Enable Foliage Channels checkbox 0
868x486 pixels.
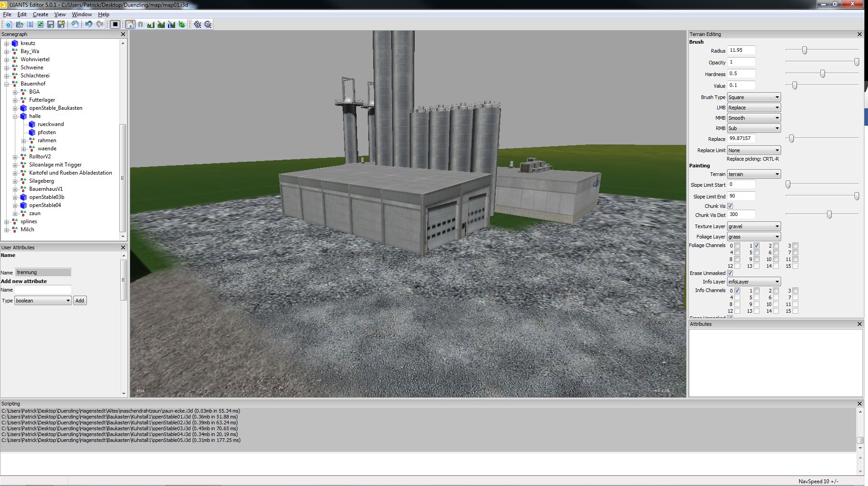click(x=737, y=246)
